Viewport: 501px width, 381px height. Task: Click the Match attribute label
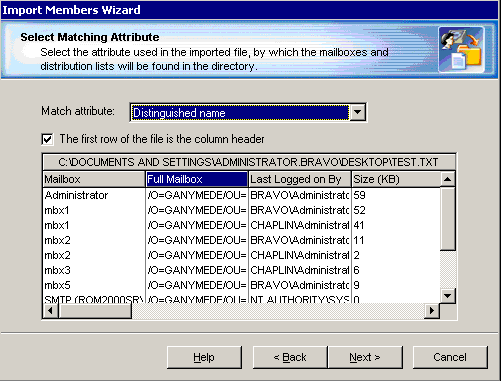[x=78, y=111]
